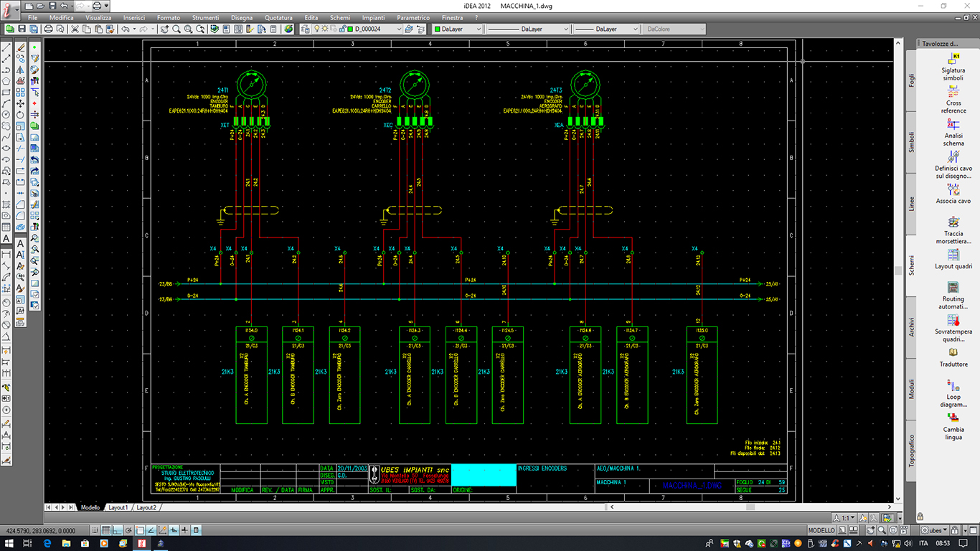Open File Explorer from the taskbar
The height and width of the screenshot is (551, 980).
[x=66, y=544]
